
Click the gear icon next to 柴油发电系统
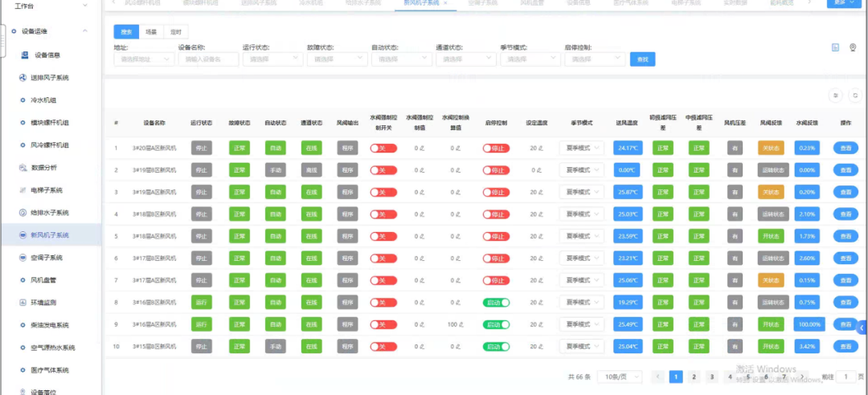pyautogui.click(x=23, y=324)
